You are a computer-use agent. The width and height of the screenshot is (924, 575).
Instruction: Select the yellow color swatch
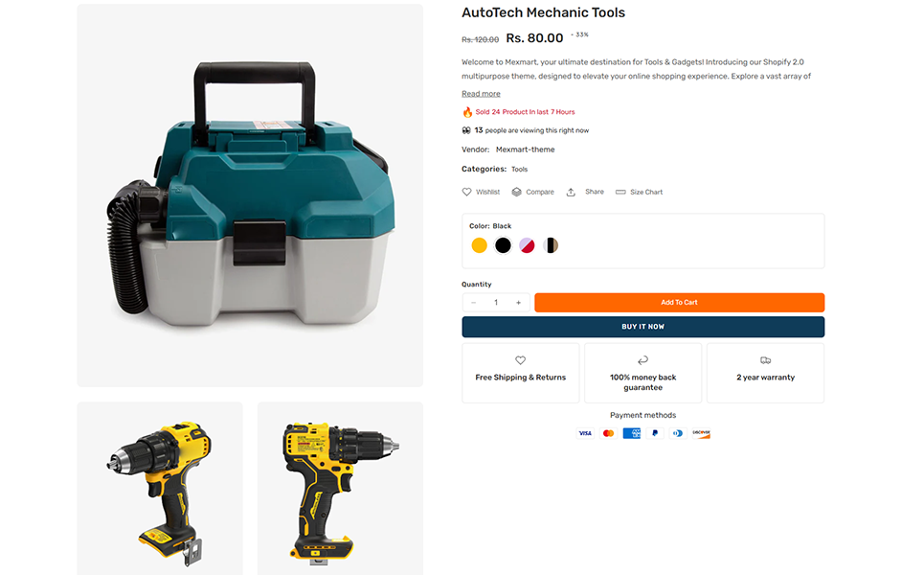[x=479, y=245]
